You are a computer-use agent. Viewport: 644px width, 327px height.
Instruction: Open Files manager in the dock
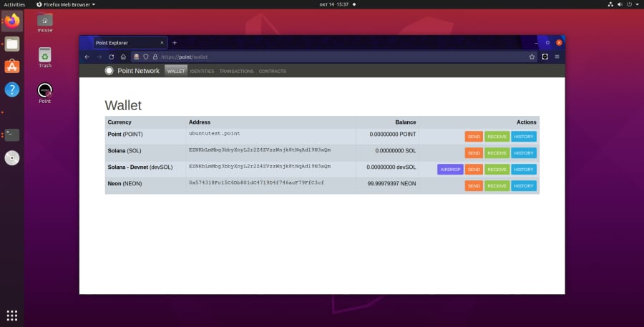pos(12,44)
